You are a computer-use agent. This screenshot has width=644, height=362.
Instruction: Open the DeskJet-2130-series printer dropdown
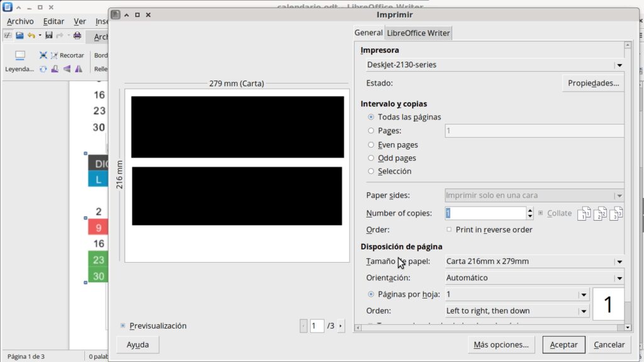pyautogui.click(x=619, y=65)
